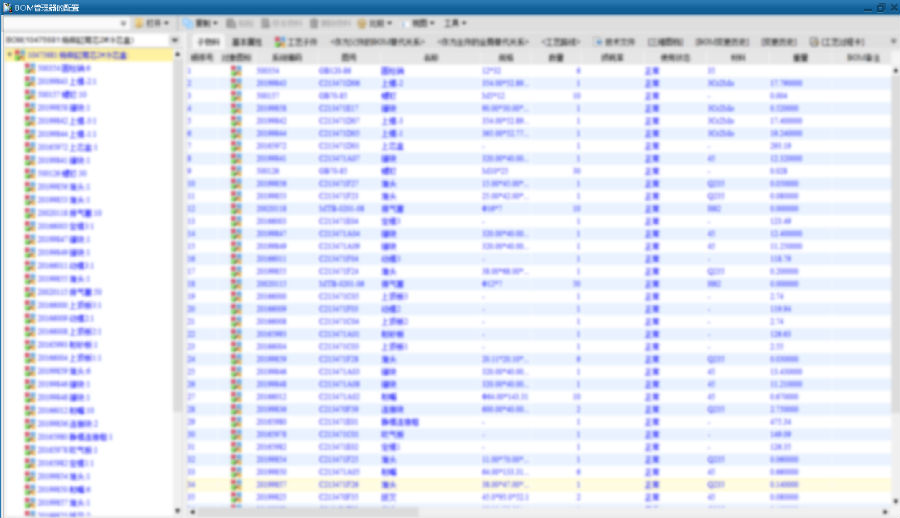The image size is (900, 518).
Task: Click the object icon in table row 24
Action: pyautogui.click(x=236, y=359)
